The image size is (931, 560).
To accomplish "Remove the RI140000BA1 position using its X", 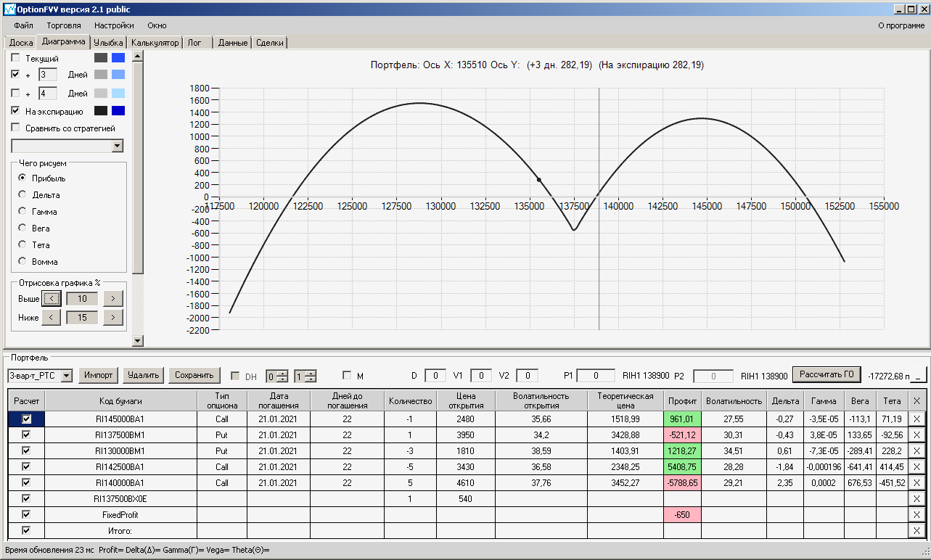I will (916, 482).
